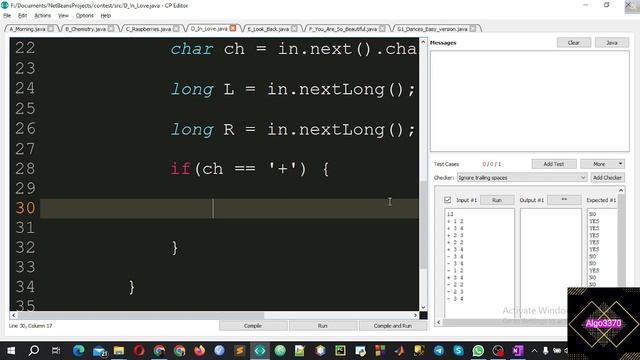The width and height of the screenshot is (640, 360).
Task: Click the Add Checker button
Action: [x=607, y=178]
